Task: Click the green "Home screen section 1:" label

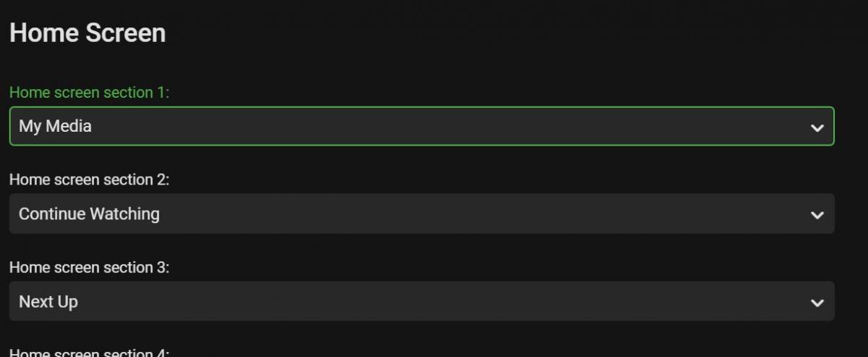Action: click(x=89, y=93)
